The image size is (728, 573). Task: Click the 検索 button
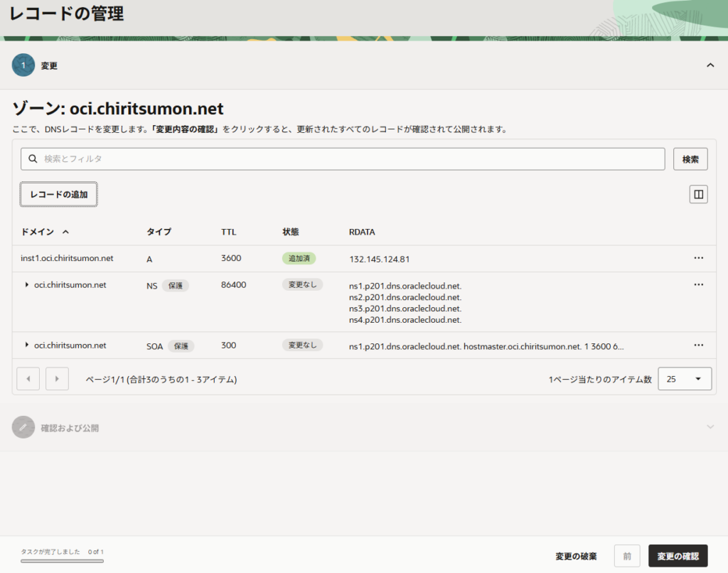(x=690, y=159)
